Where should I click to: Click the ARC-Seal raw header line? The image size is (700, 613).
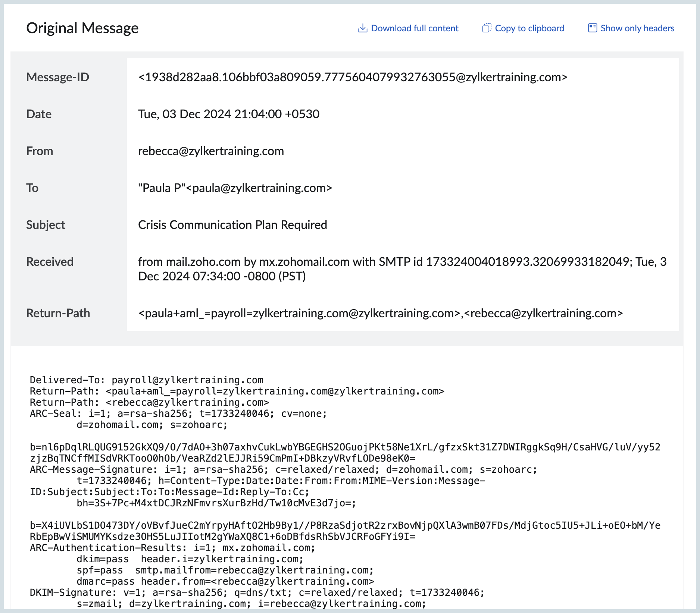pos(178,414)
